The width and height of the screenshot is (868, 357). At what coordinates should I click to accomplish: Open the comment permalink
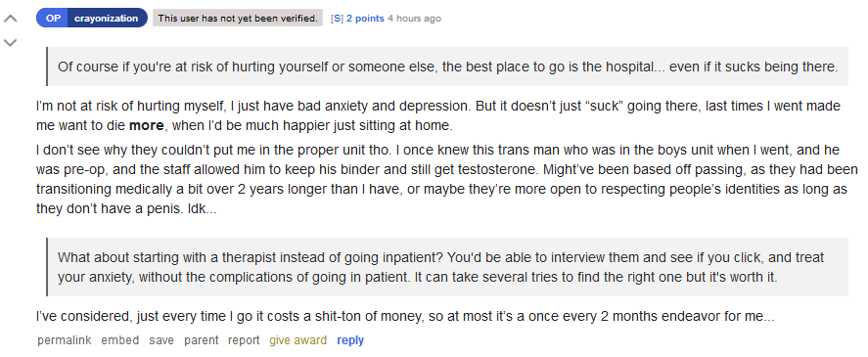coord(65,340)
